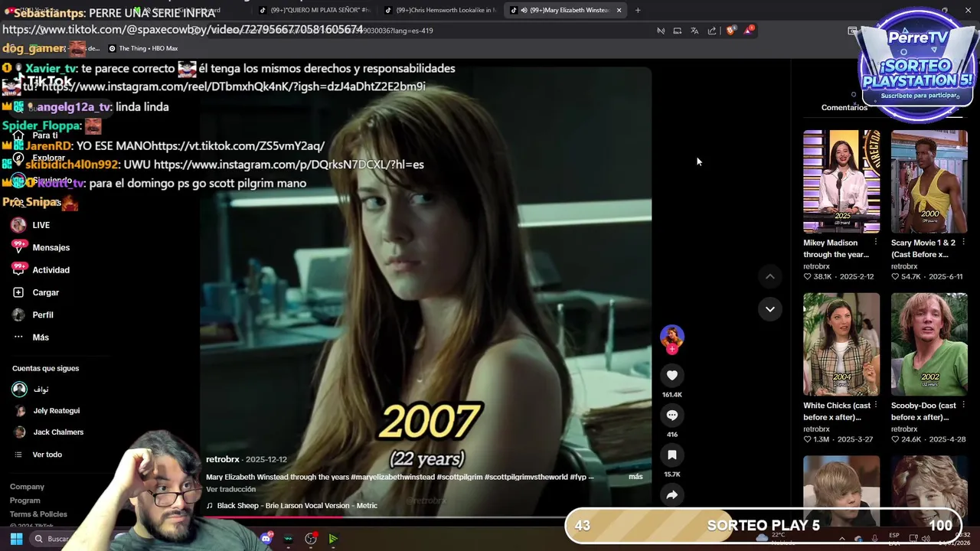Click the browser translate page icon
This screenshot has height=551, width=980.
[x=694, y=31]
